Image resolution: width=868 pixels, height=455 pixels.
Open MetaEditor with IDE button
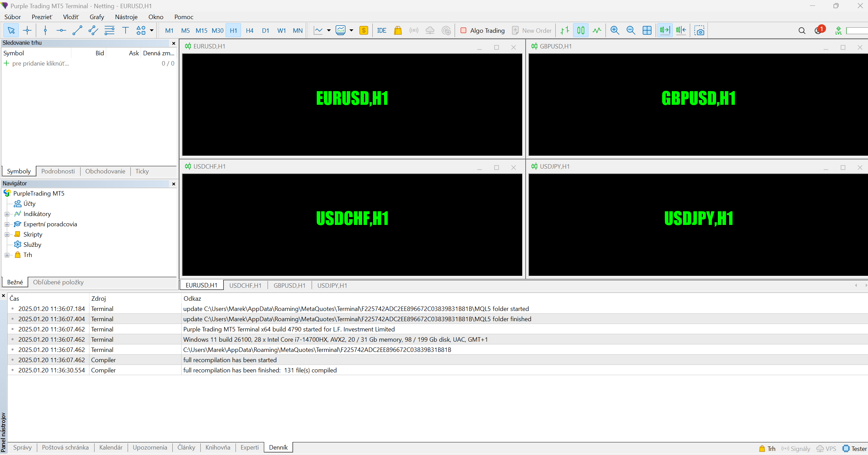(381, 30)
